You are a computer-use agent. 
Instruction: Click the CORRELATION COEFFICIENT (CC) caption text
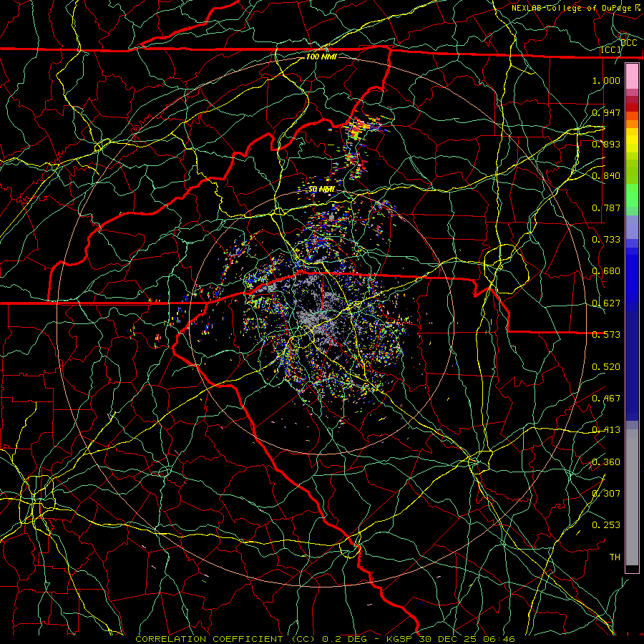click(225, 639)
